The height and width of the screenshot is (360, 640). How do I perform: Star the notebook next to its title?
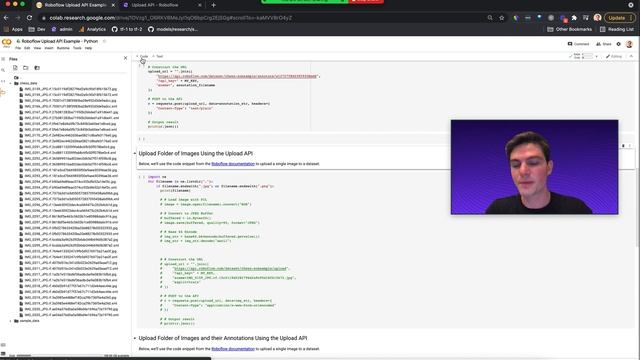point(104,41)
